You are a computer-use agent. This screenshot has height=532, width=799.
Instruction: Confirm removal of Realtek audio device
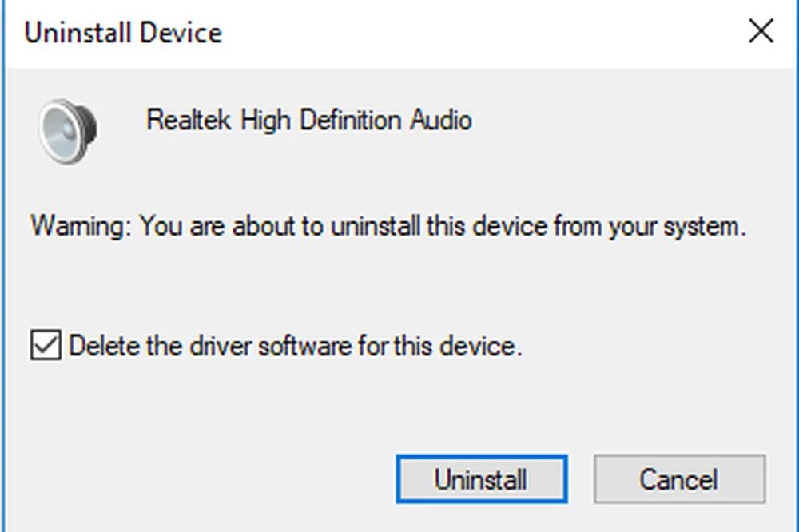(482, 479)
